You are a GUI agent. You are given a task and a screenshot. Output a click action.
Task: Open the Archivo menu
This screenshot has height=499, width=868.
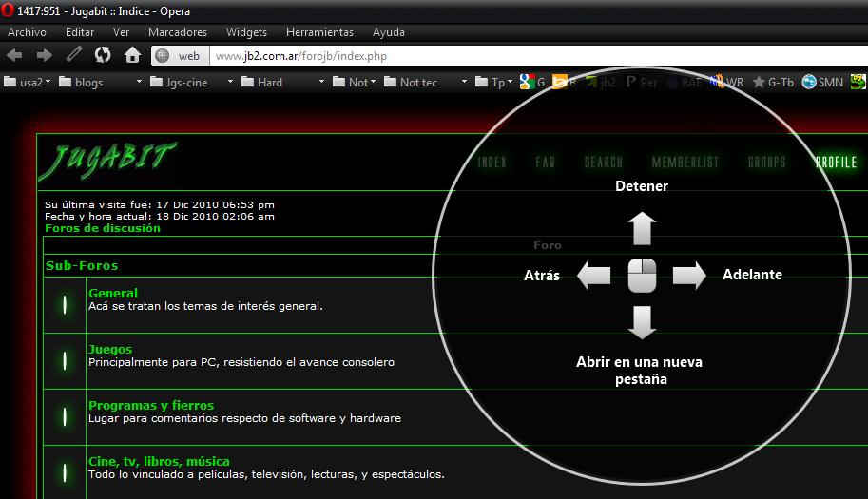(27, 32)
